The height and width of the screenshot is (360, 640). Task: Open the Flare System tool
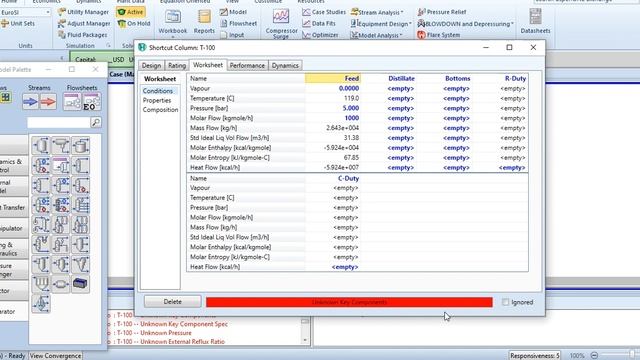(439, 35)
